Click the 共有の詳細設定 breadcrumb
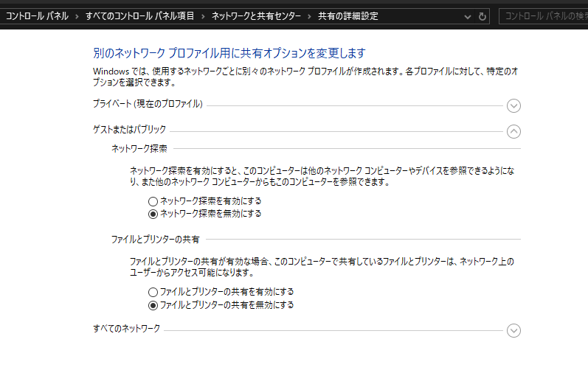 (x=348, y=16)
